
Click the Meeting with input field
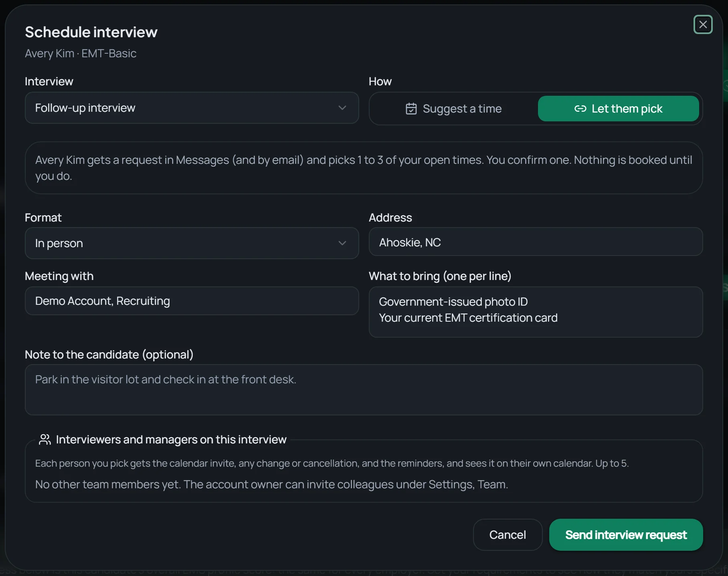click(x=192, y=301)
